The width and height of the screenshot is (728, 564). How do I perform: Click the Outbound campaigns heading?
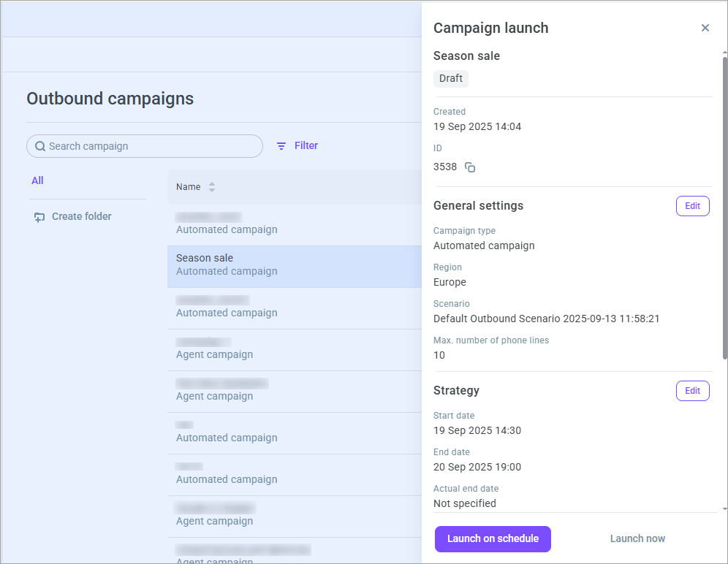click(x=110, y=99)
